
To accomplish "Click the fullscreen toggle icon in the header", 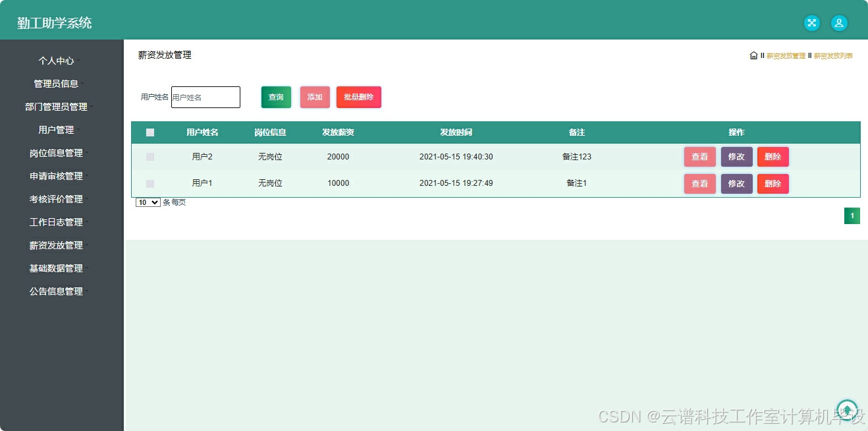I will point(811,22).
